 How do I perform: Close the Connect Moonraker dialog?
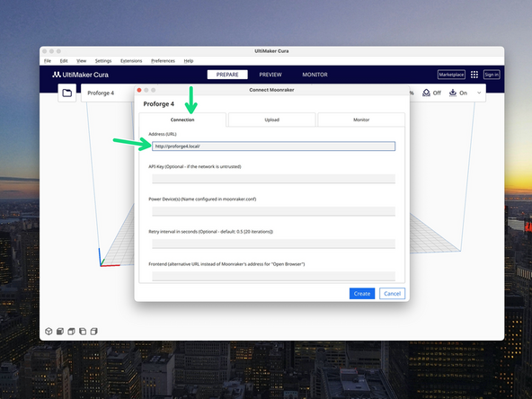[x=139, y=90]
